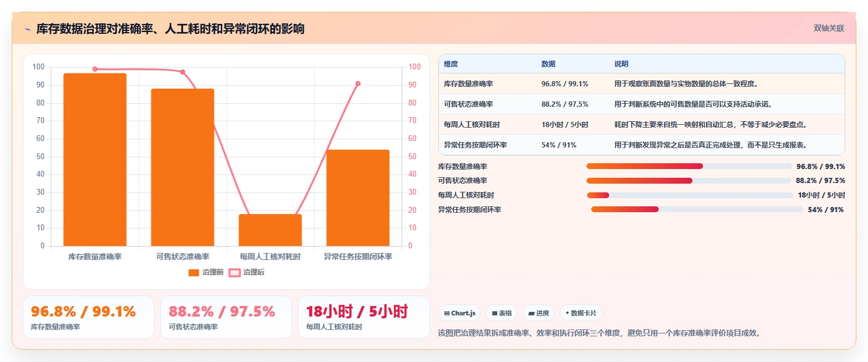Click the 可售状态准确率 progress bar

pyautogui.click(x=688, y=181)
